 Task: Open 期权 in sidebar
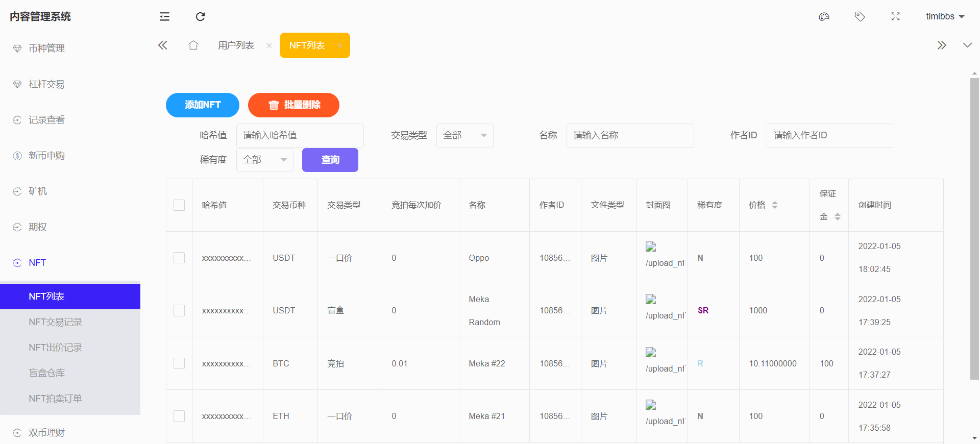click(x=70, y=227)
